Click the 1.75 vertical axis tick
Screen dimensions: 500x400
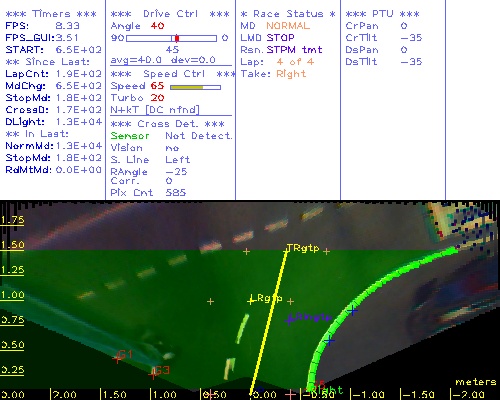12,220
